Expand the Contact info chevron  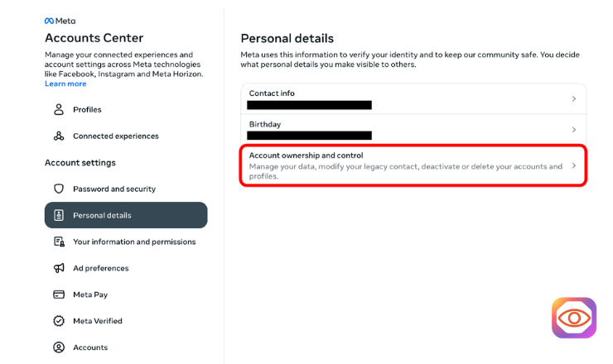pos(574,98)
